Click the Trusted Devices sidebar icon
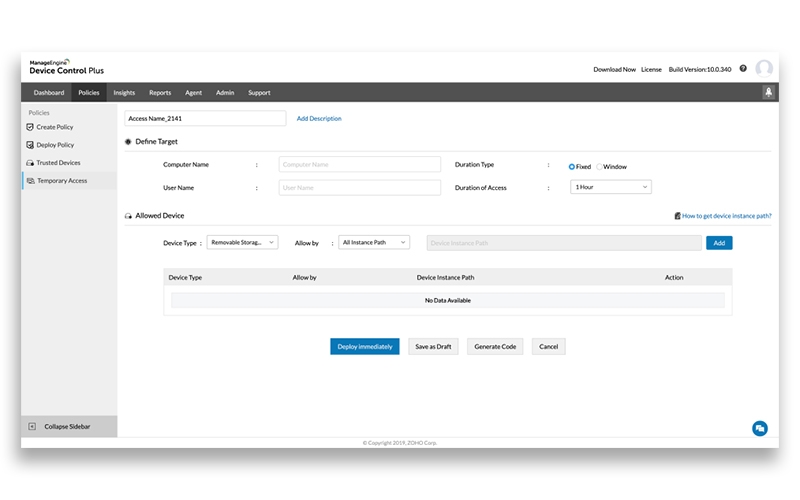Viewport: 800px width, 500px height. point(30,162)
